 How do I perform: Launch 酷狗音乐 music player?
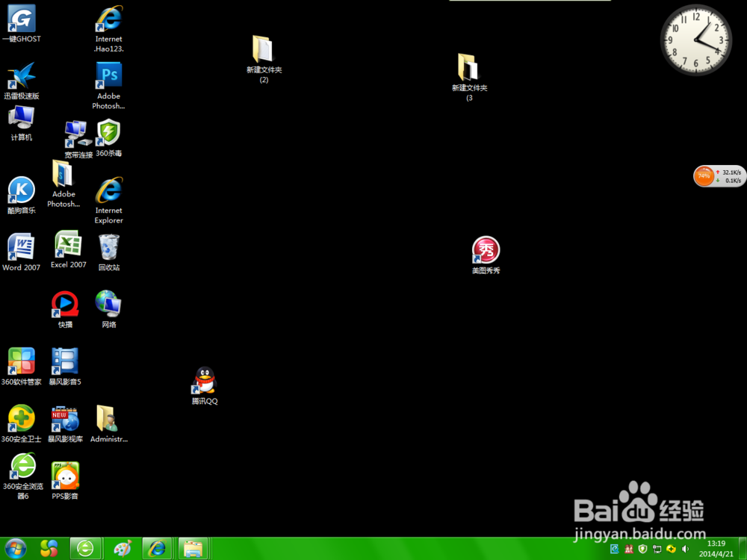pos(22,195)
